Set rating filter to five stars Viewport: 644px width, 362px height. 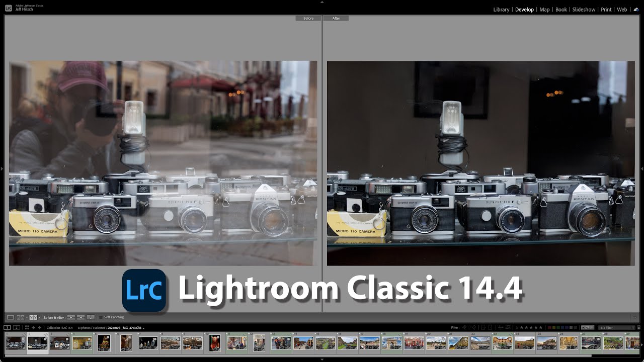coord(541,328)
